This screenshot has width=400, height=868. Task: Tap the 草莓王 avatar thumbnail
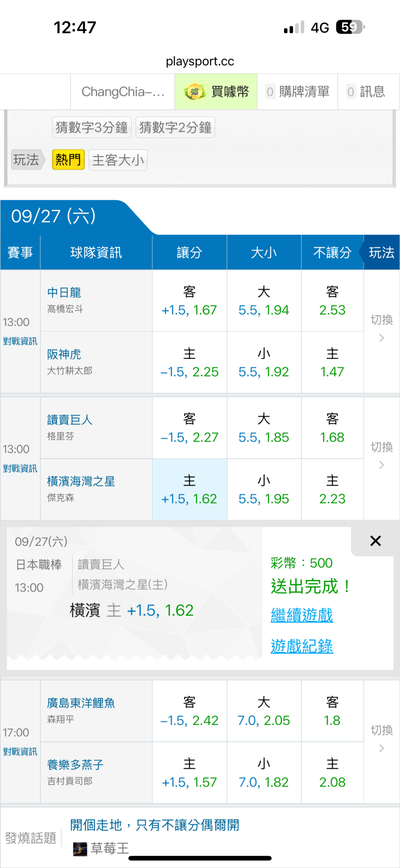pyautogui.click(x=80, y=849)
